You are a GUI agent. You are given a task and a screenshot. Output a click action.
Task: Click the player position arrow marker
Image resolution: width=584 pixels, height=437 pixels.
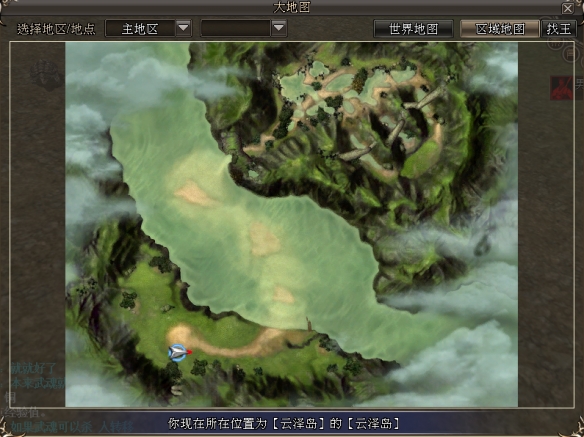click(x=179, y=352)
